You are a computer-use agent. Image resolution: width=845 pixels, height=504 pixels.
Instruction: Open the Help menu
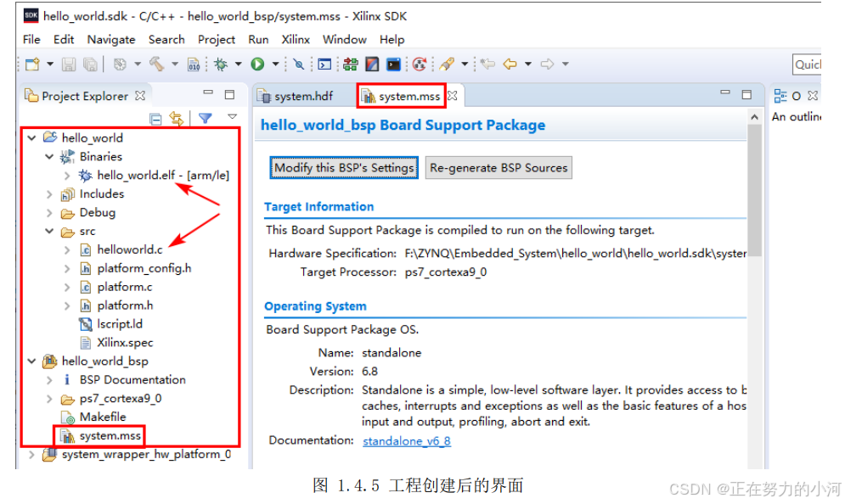point(392,39)
